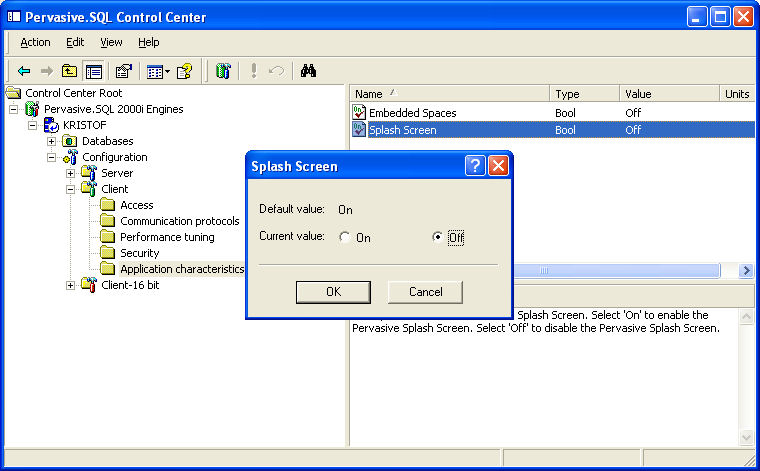Click the horizontal scrollbar thumb in list
Screen dimensions: 760x471
tap(616, 270)
